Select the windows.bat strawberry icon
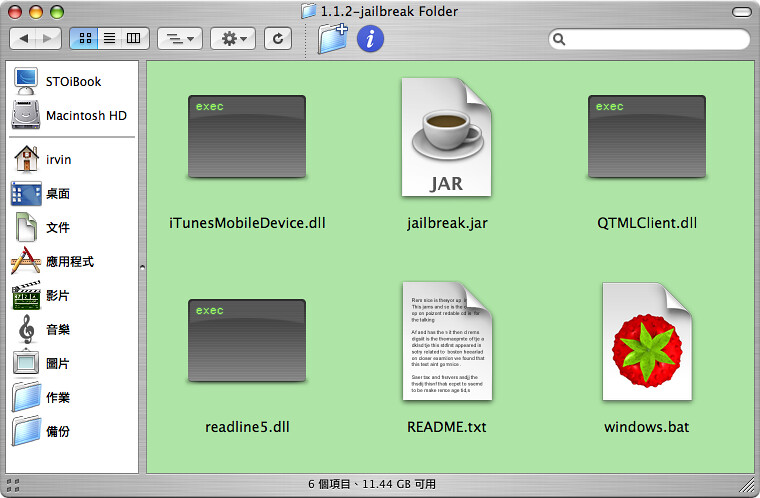760x498 pixels. (x=646, y=343)
